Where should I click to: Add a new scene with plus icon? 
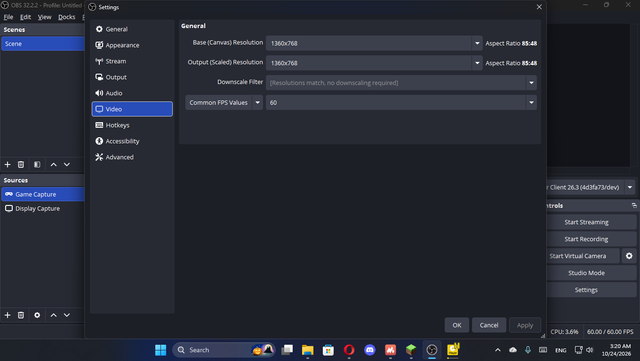coord(7,164)
